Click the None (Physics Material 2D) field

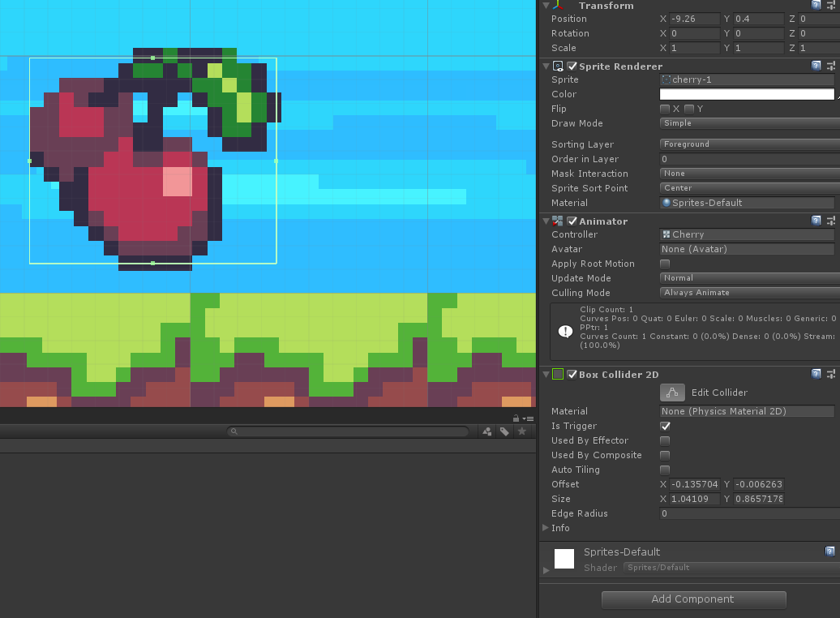pos(747,412)
